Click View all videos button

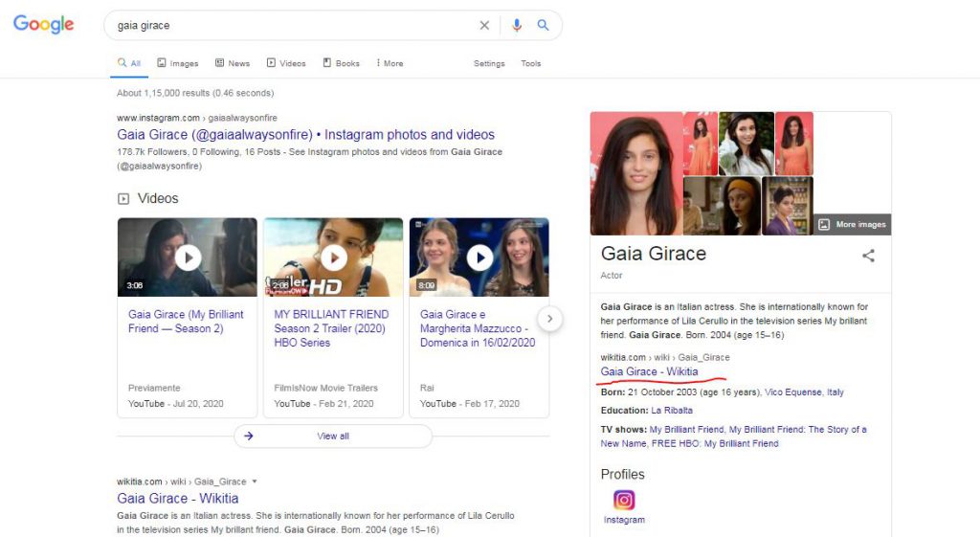(x=333, y=436)
